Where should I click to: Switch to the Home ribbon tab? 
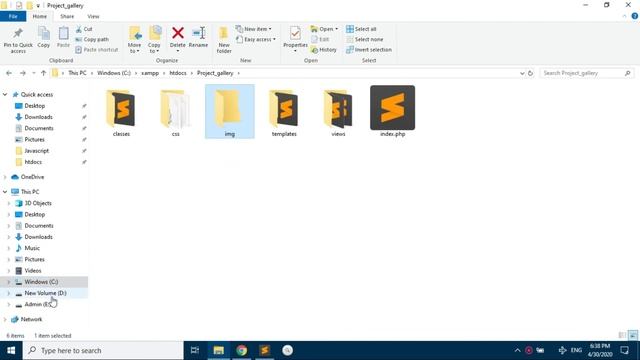point(40,16)
